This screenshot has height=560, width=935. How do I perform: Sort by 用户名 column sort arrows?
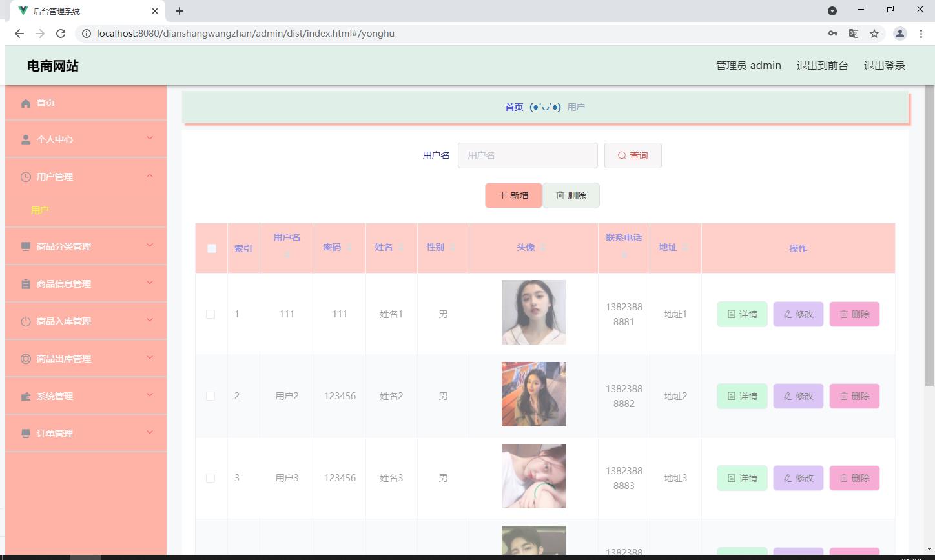point(287,254)
